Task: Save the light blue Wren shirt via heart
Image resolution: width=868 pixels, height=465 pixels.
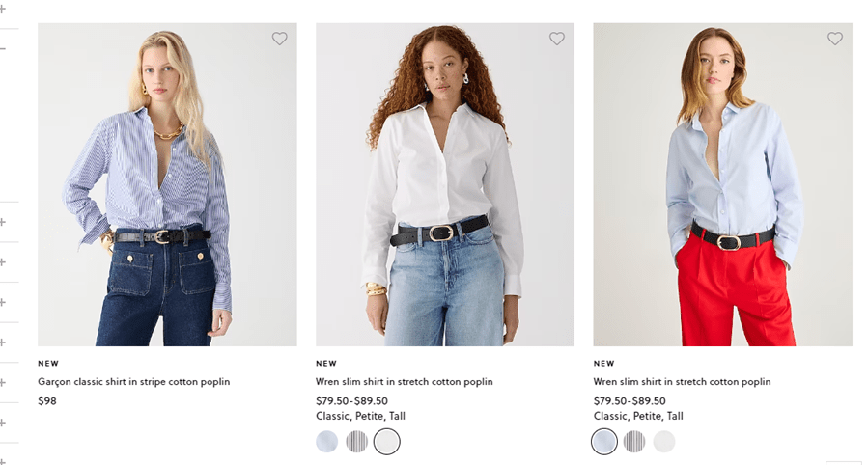Action: click(x=834, y=40)
